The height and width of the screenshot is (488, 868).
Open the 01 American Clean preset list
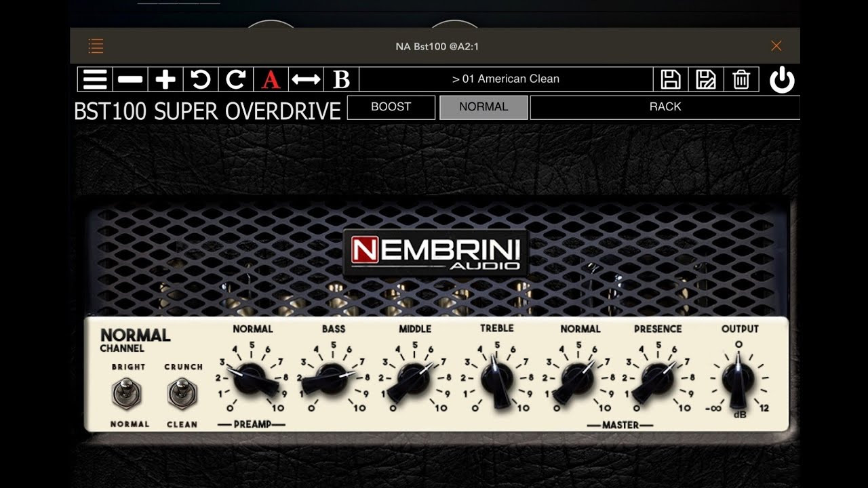pyautogui.click(x=506, y=79)
